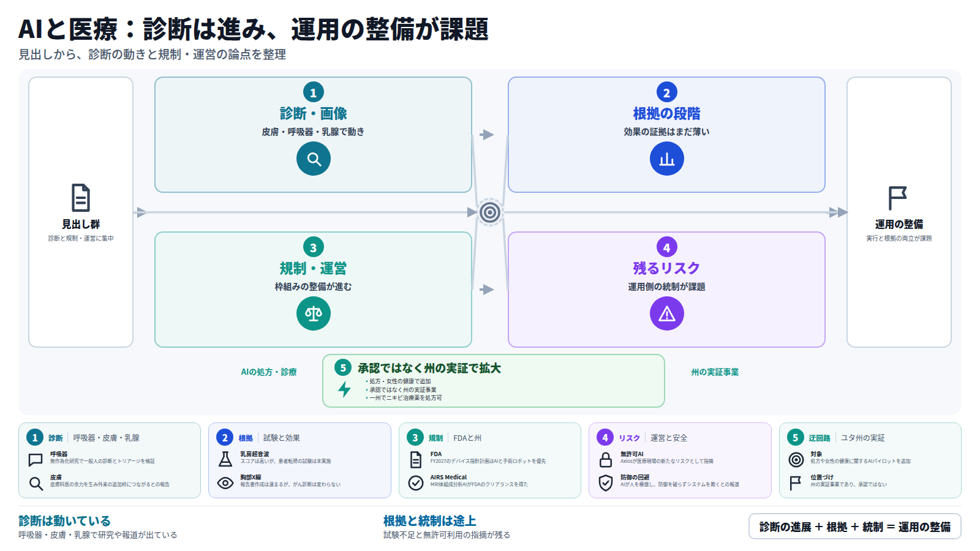The height and width of the screenshot is (551, 980).
Task: Click the bullet 処方・女性の健康で追加
Action: (400, 381)
